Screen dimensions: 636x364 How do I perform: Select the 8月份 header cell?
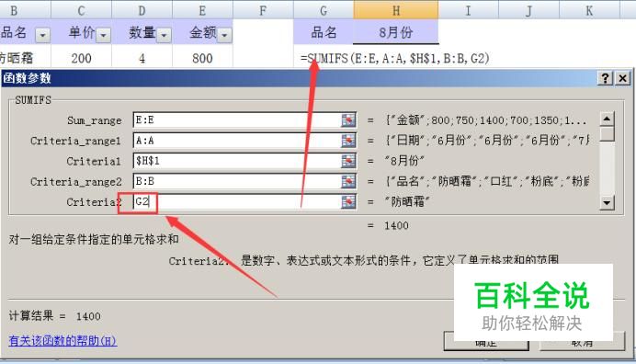click(x=396, y=31)
